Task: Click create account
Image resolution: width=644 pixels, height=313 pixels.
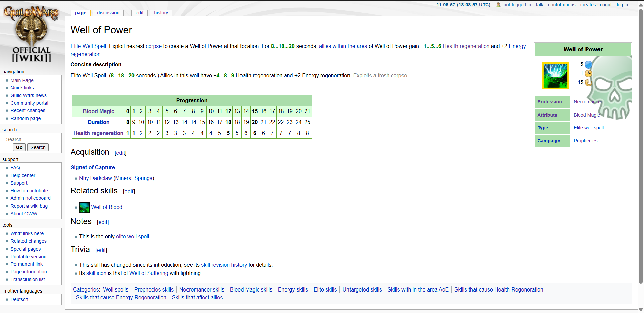Action: click(596, 5)
